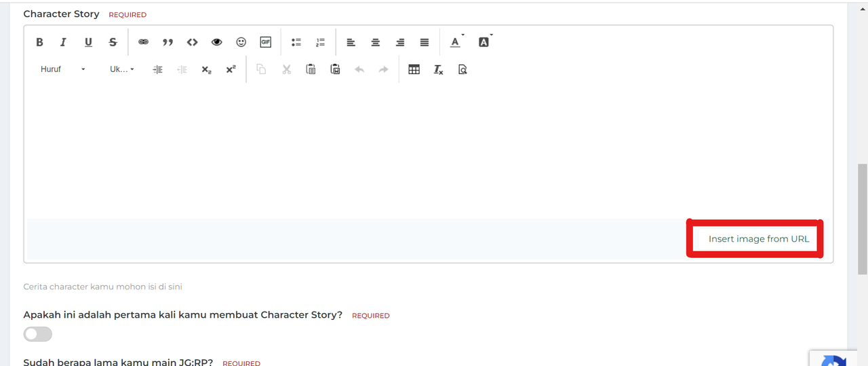Insert spoiler using the eye icon
The width and height of the screenshot is (868, 366).
pos(217,42)
